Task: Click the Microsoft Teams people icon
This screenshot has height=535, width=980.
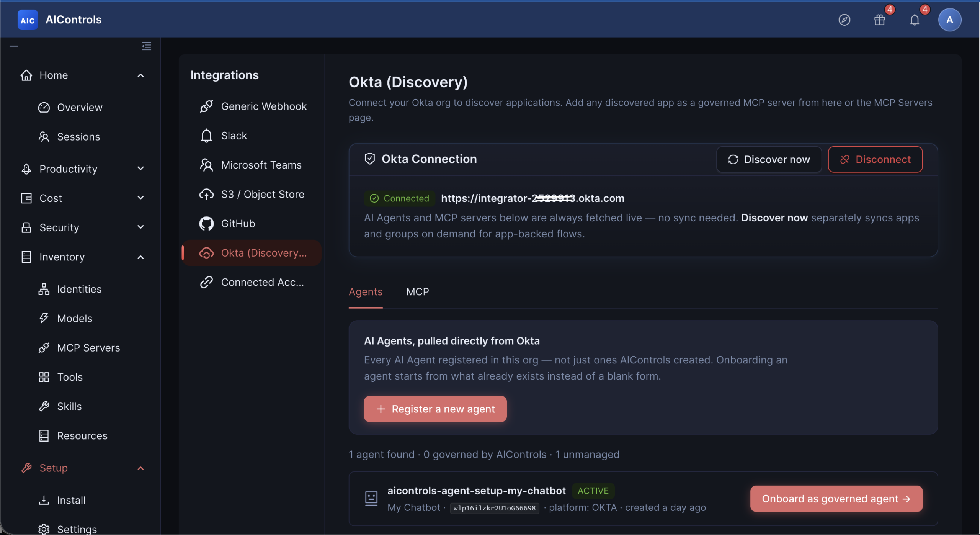Action: [x=206, y=165]
